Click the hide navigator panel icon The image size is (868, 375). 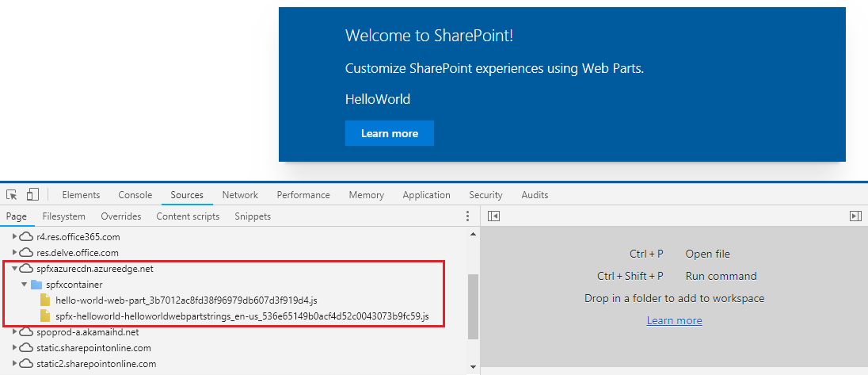493,216
